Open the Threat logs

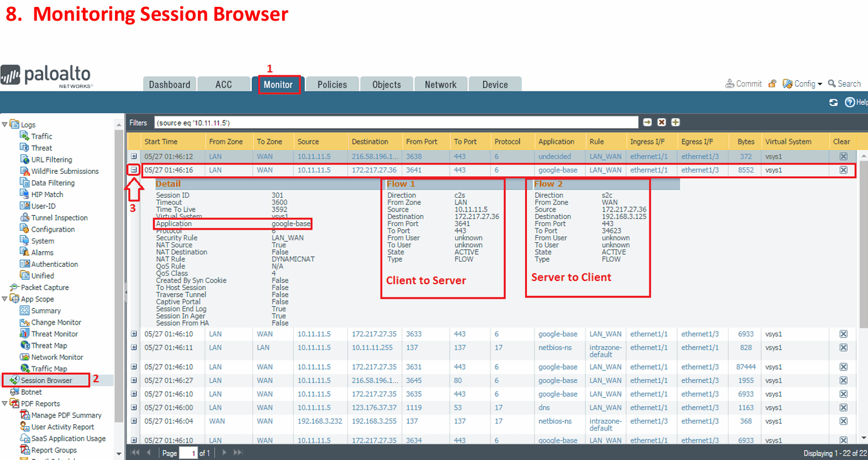pyautogui.click(x=41, y=148)
